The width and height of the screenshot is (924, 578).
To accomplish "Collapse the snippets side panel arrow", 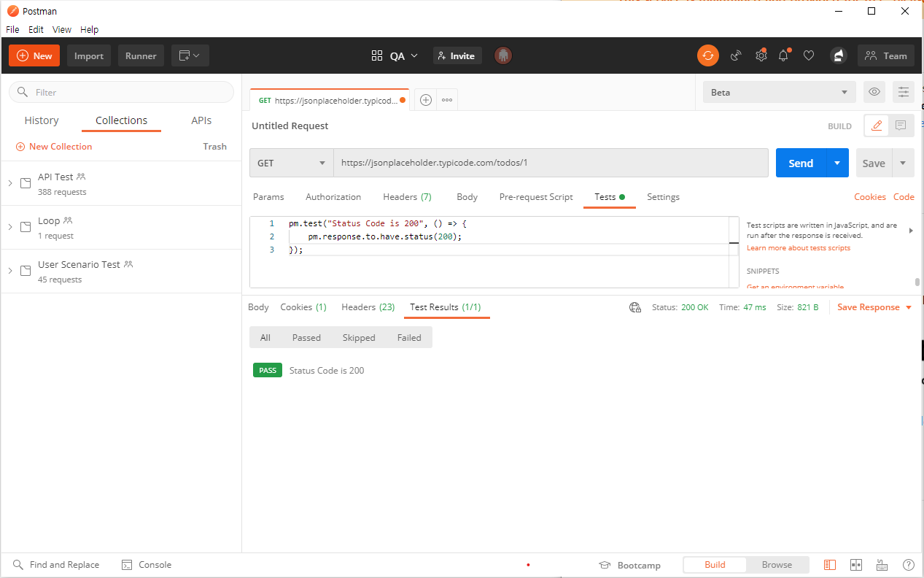I will [x=910, y=231].
